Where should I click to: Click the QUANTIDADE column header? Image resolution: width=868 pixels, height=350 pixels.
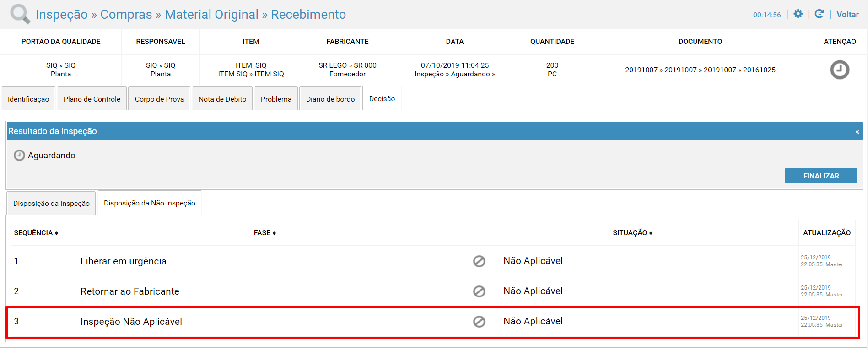(552, 42)
